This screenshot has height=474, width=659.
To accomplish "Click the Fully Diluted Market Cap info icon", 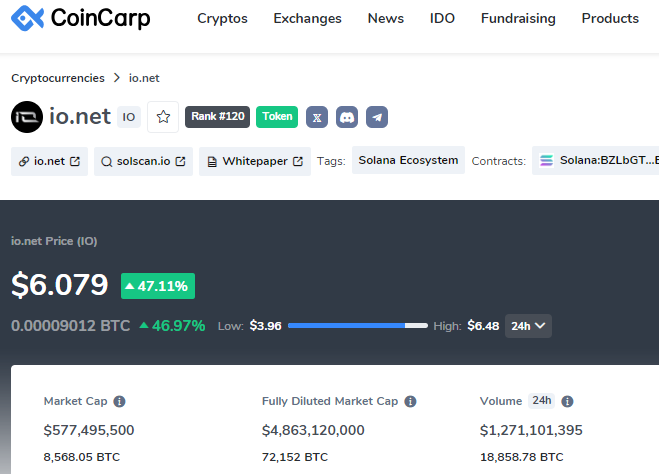I will point(410,402).
